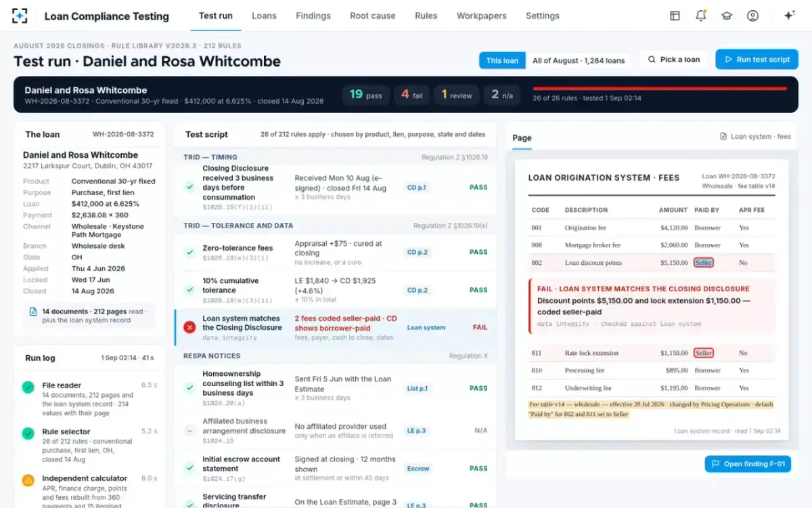Click the Loan system fees document icon

click(x=723, y=136)
